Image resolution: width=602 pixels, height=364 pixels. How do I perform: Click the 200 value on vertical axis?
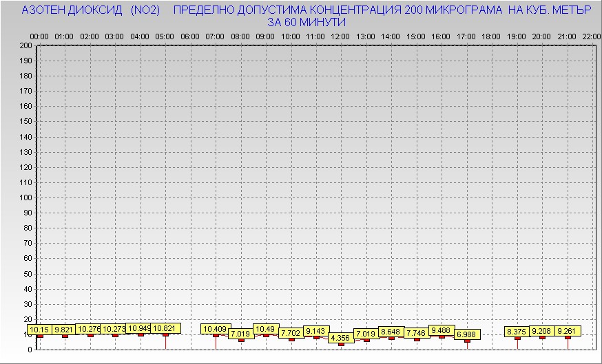(25, 46)
